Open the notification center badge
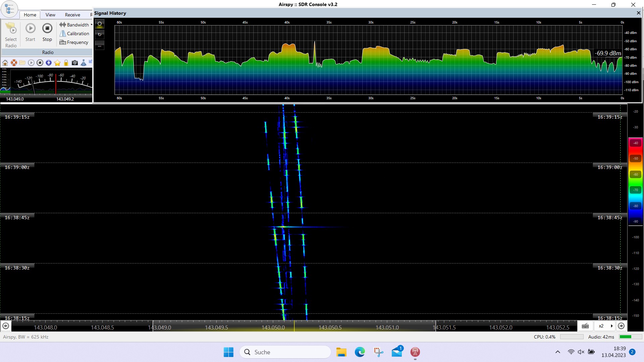The height and width of the screenshot is (362, 644). coord(632,352)
